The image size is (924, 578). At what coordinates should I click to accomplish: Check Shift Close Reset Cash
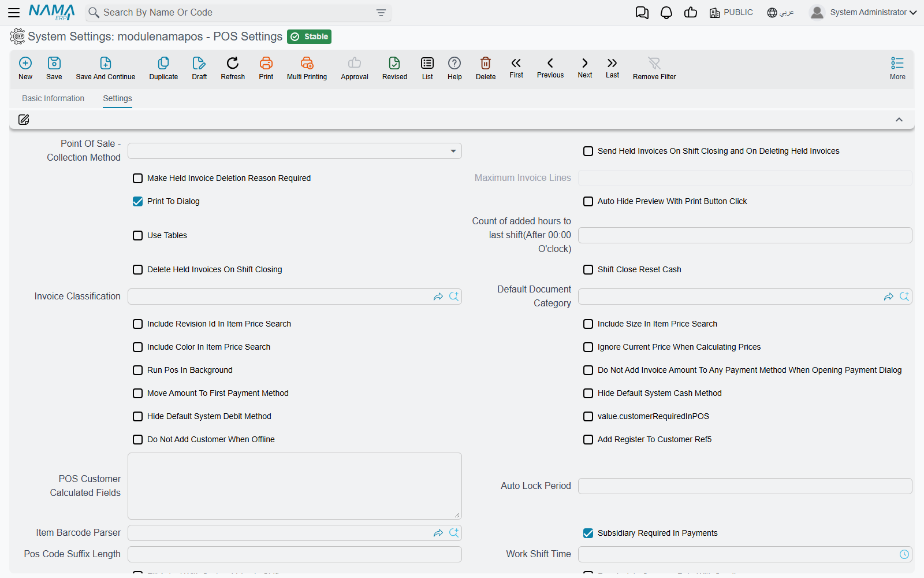(x=588, y=269)
